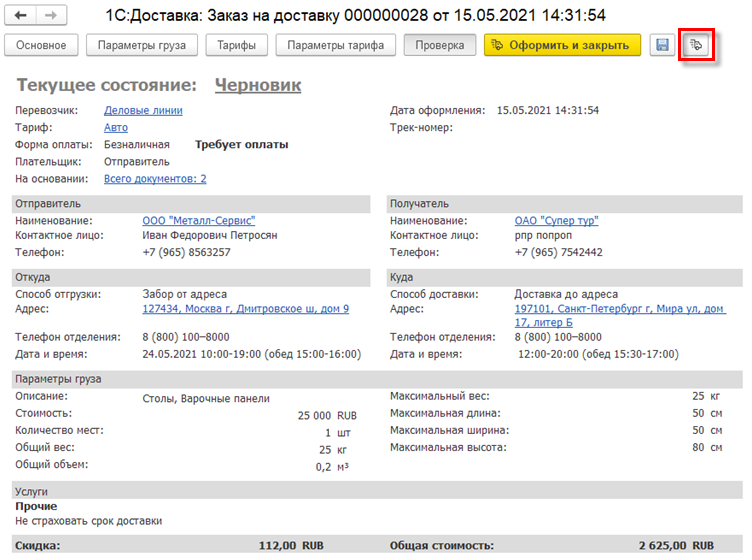Open carrier link Деловые линии
This screenshot has width=752, height=560.
tap(143, 111)
